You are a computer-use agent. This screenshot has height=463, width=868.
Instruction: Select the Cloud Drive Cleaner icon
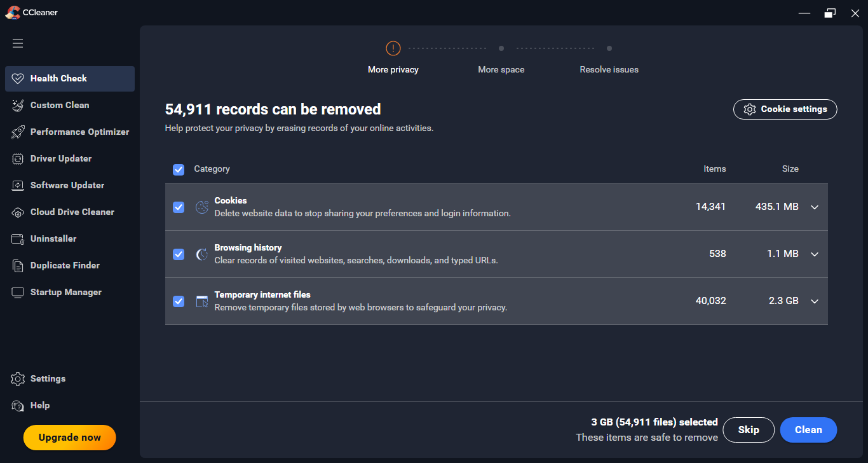(x=18, y=212)
